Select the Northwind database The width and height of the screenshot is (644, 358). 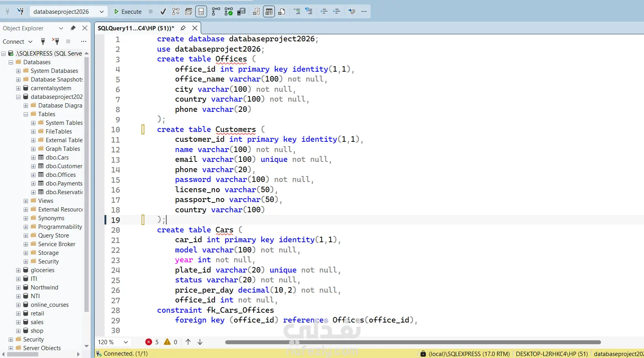pos(44,288)
